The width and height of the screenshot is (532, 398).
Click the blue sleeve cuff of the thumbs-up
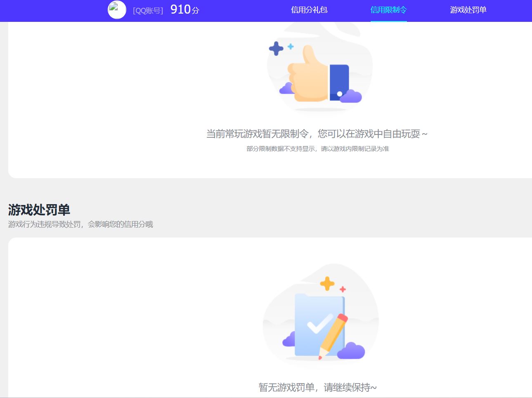339,82
